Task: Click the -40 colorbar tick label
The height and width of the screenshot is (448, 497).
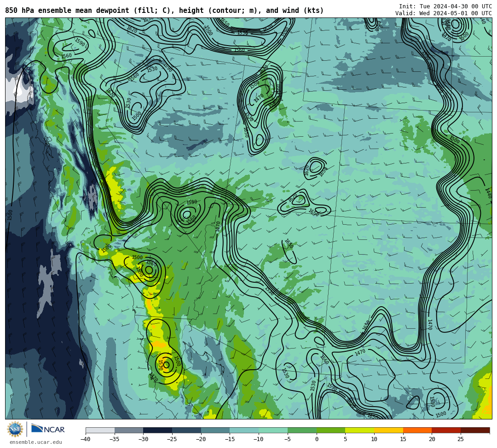Action: (x=86, y=439)
